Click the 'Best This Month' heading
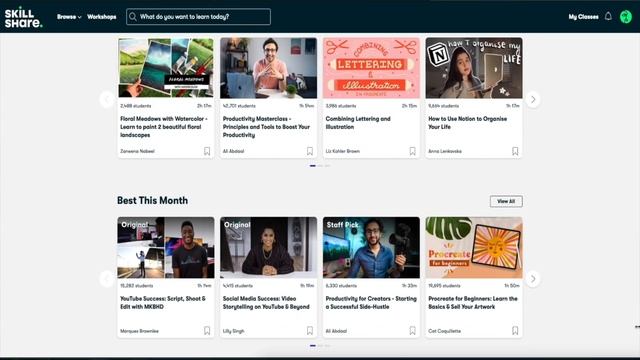The height and width of the screenshot is (360, 640). click(x=152, y=200)
